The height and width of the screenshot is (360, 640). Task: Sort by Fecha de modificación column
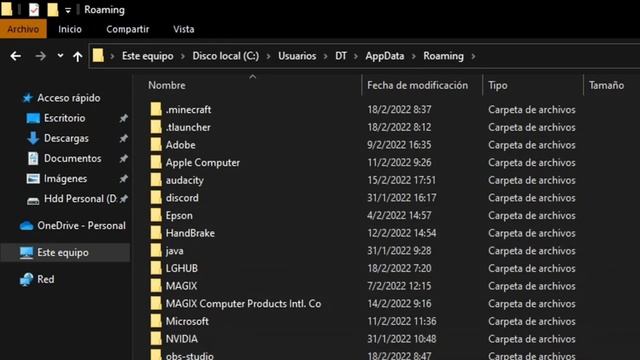coord(418,85)
